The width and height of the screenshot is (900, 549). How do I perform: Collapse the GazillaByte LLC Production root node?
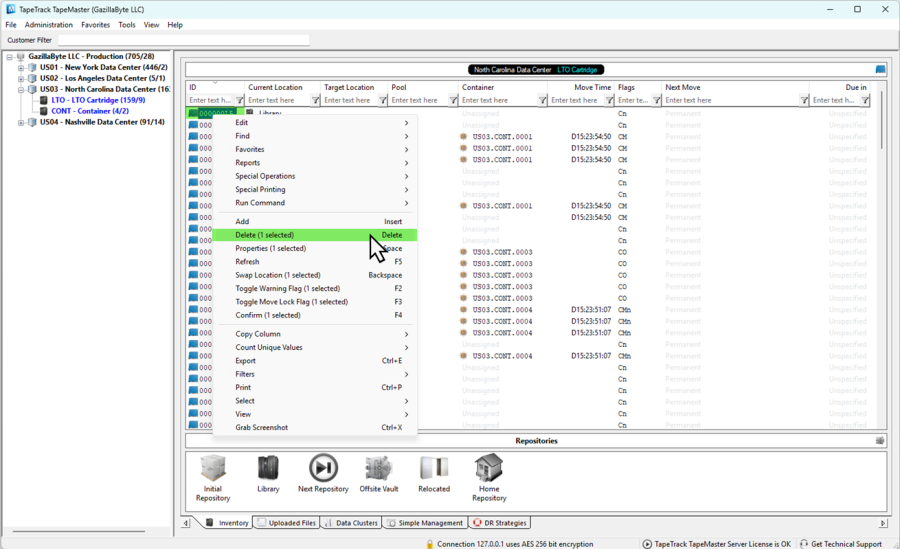(9, 57)
